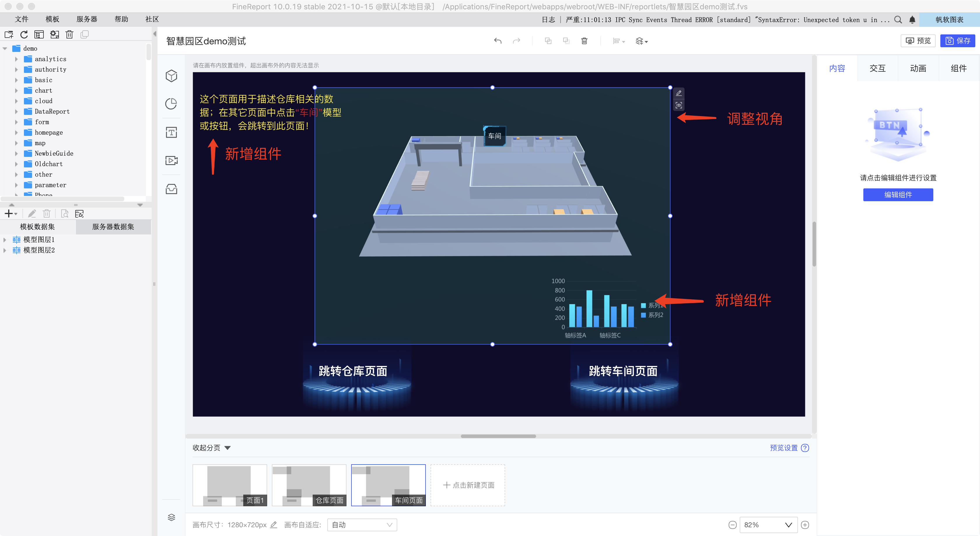The width and height of the screenshot is (980, 536).
Task: Click the 编辑组件 button
Action: tap(898, 195)
